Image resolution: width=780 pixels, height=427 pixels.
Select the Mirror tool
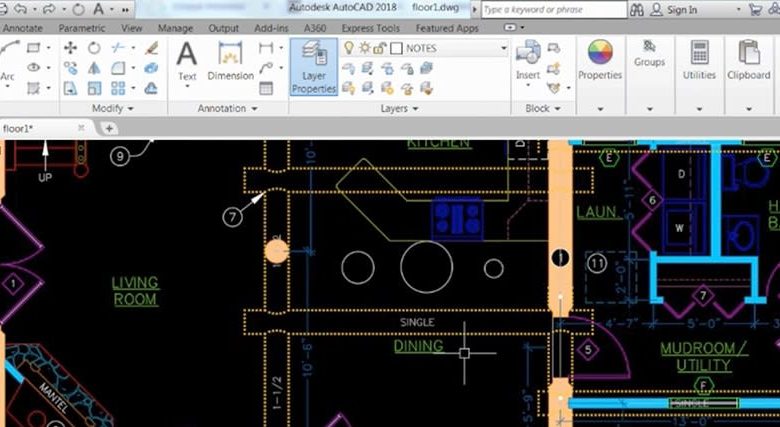[94, 68]
